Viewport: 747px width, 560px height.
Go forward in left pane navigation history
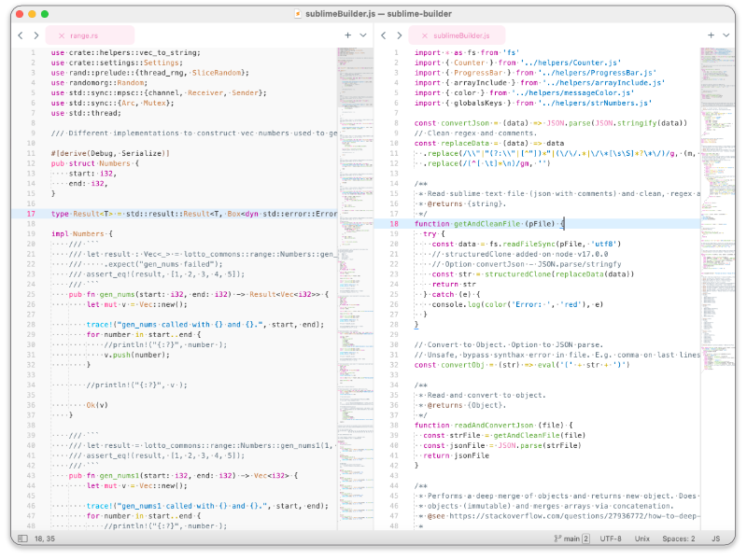pyautogui.click(x=36, y=35)
